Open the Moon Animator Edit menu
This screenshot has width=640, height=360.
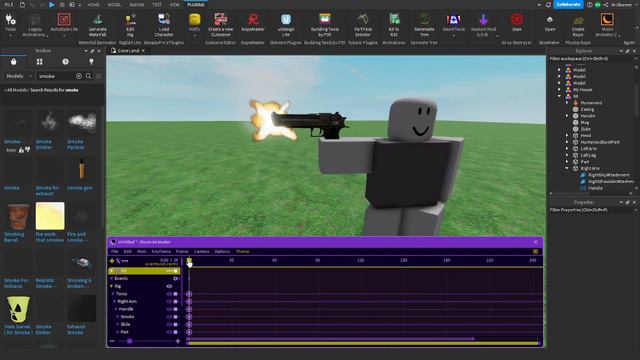[x=127, y=251]
